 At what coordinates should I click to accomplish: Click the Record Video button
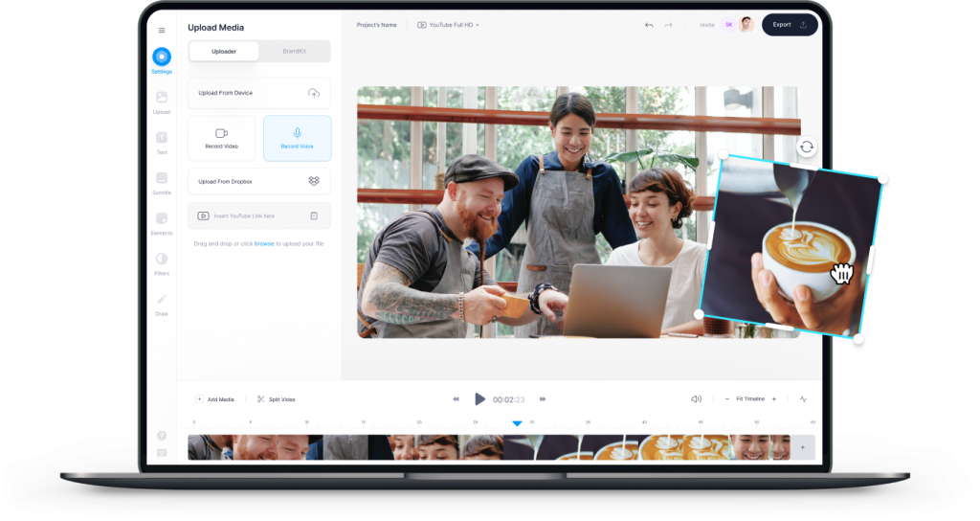pos(222,138)
